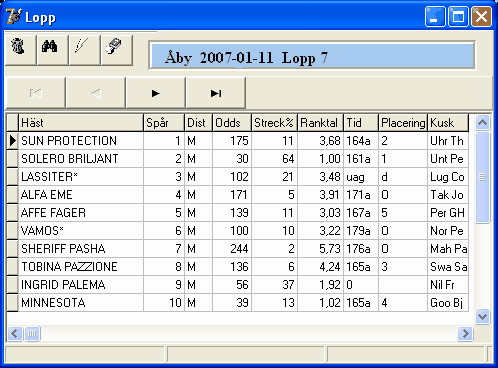
Task: Click the LASSITER* horse name cell
Action: click(x=81, y=177)
